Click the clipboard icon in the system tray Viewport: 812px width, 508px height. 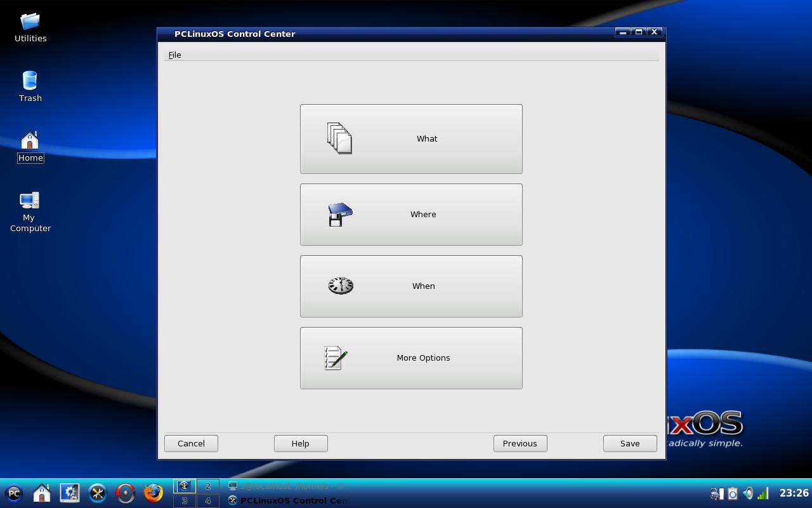tap(733, 493)
